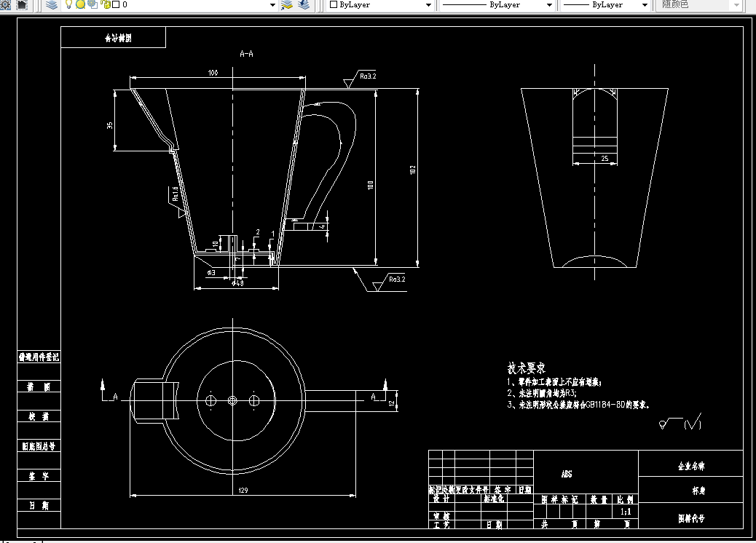Expand the plot style dropdown arrow
The image size is (756, 543).
tap(737, 5)
